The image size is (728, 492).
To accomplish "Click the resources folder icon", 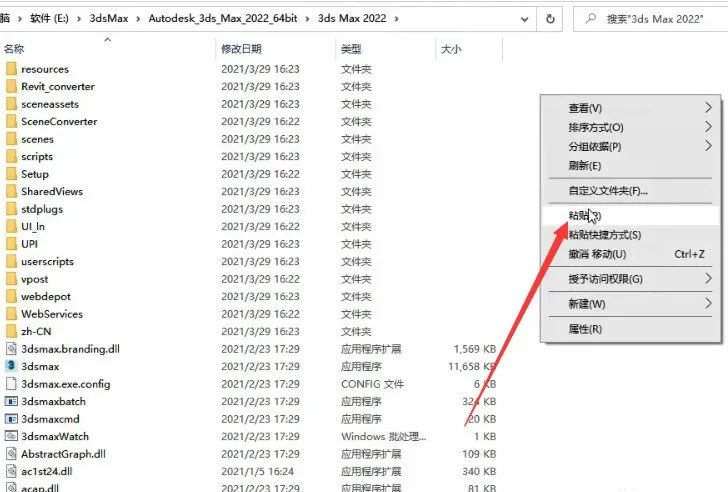I will [11, 69].
